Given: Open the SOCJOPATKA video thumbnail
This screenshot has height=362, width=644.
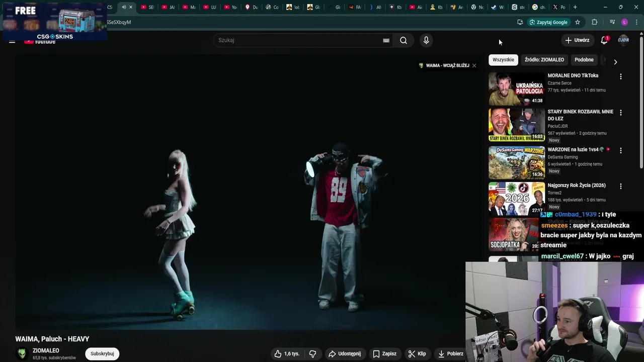Looking at the screenshot, I should [x=514, y=234].
